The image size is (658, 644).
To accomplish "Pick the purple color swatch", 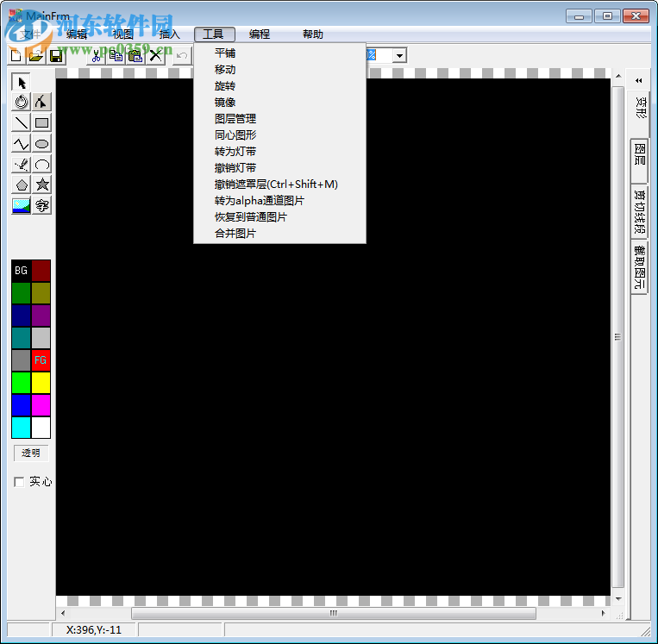I will (41, 316).
